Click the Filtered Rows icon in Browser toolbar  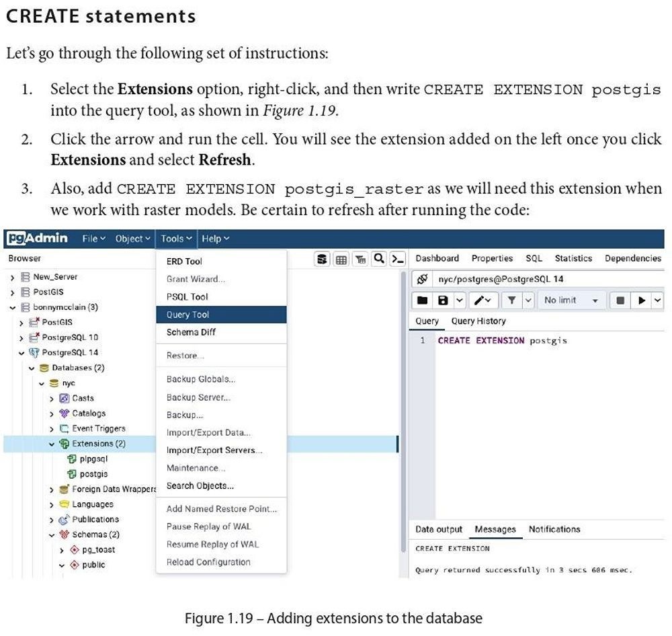(360, 259)
